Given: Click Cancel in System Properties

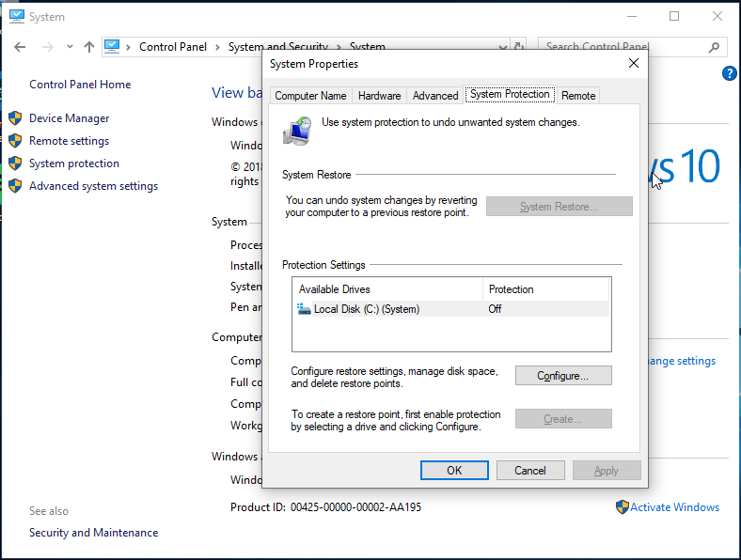Looking at the screenshot, I should coord(530,471).
